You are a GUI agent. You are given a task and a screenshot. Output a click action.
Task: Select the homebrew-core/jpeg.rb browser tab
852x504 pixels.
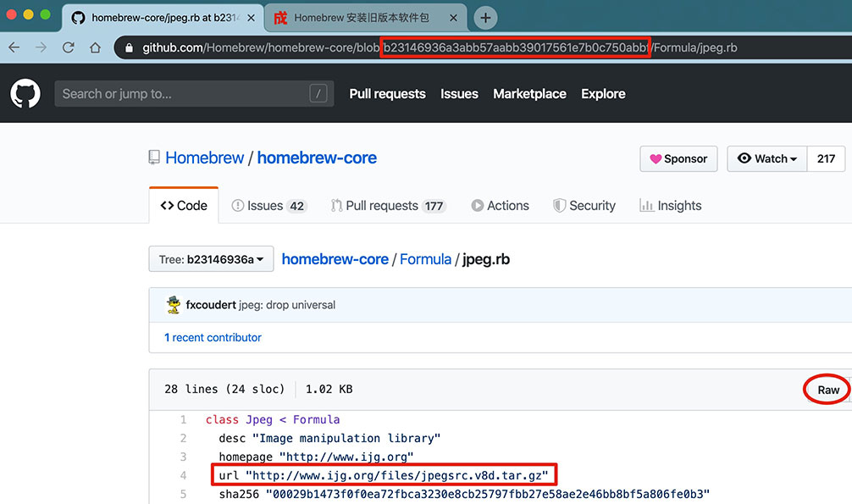click(163, 18)
